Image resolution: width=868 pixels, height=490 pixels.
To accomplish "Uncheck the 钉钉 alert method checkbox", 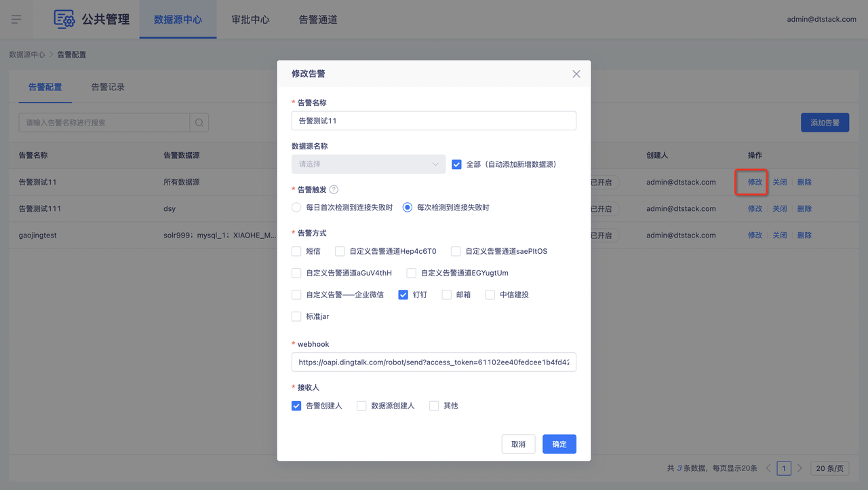I will point(403,295).
